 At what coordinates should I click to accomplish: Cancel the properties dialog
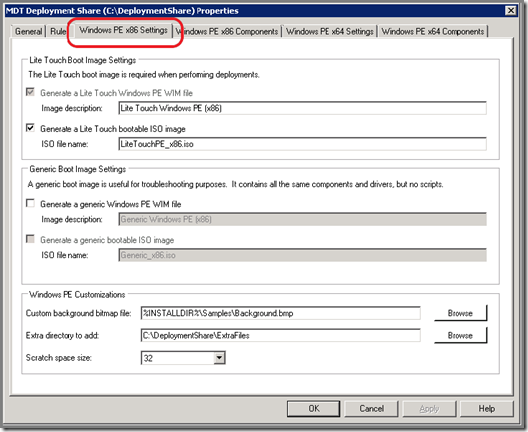pos(371,408)
